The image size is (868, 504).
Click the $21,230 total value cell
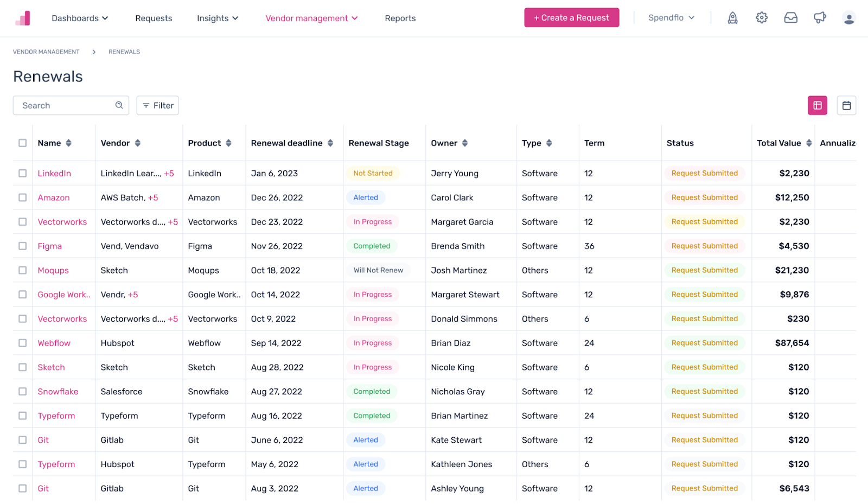[x=792, y=270]
